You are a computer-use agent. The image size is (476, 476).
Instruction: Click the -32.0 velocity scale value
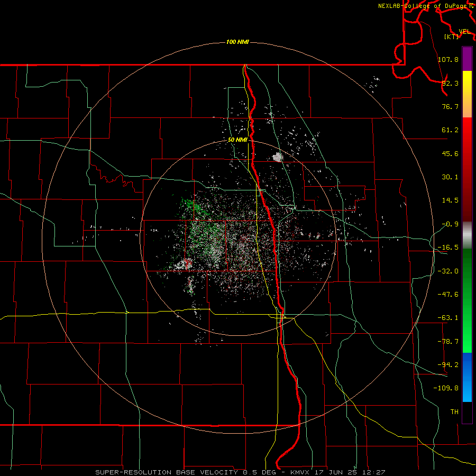(448, 271)
